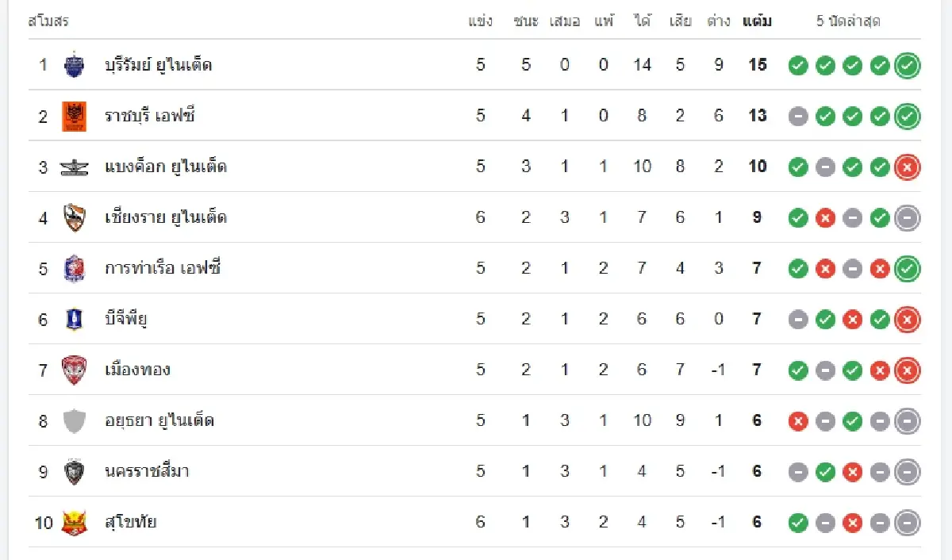Open the บุรีรัมย์ ยูไนเต็ด team name
Viewport: 952px width, 560px height.
pos(159,65)
